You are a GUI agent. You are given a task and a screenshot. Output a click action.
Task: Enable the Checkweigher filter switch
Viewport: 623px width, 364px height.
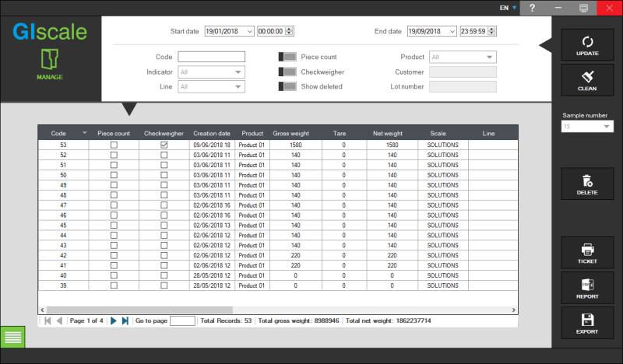(287, 72)
